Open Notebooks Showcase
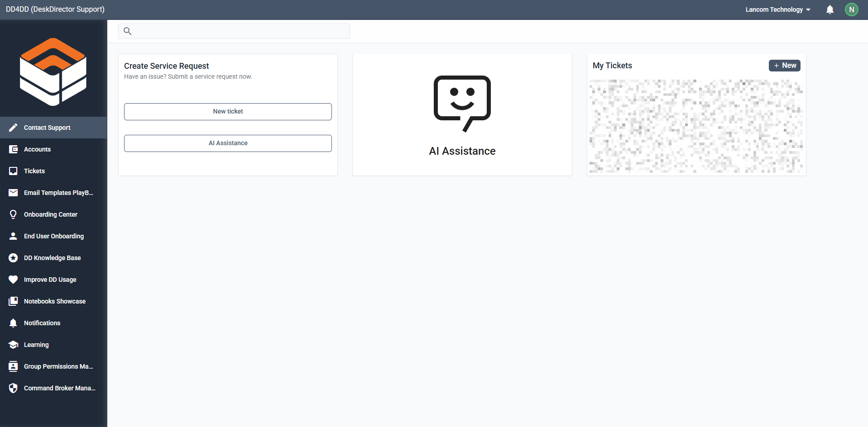868x427 pixels. point(53,301)
